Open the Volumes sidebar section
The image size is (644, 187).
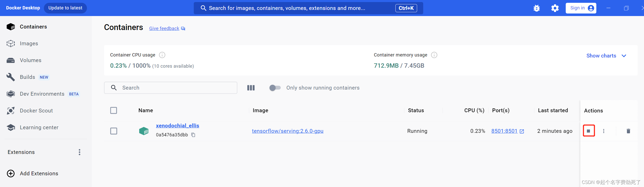click(x=24, y=60)
